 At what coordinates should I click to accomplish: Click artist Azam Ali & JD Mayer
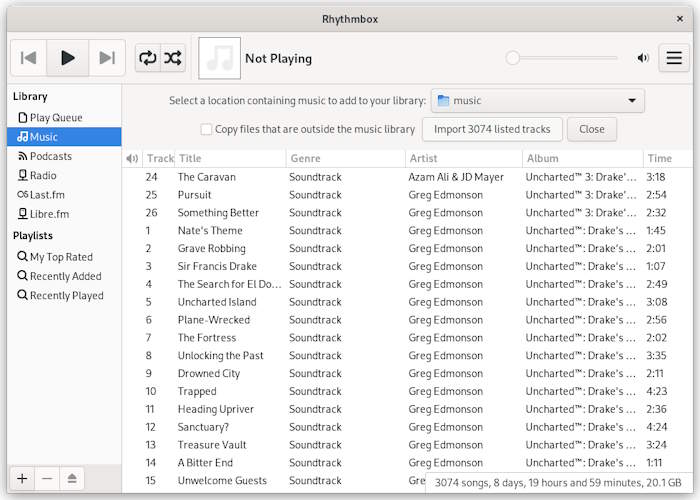456,177
